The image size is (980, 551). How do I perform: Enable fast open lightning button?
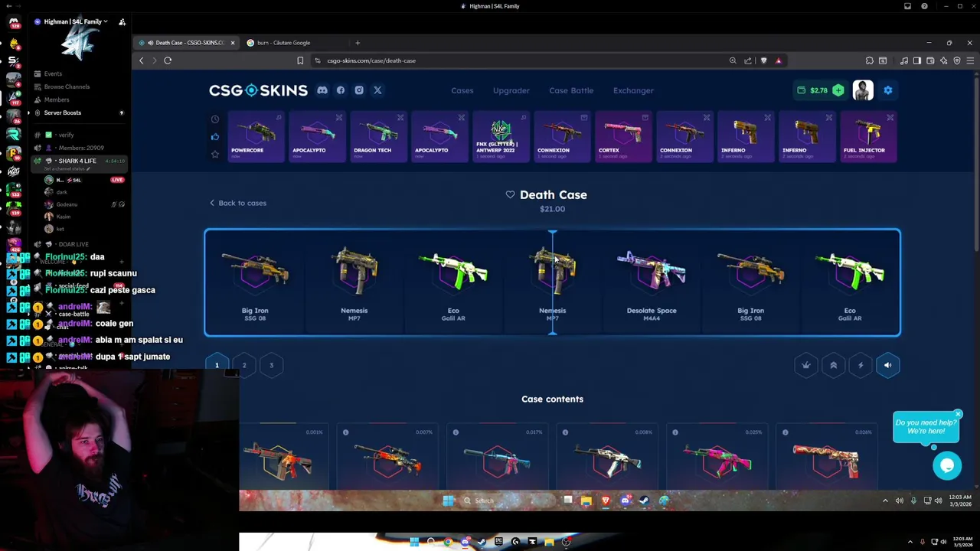pyautogui.click(x=861, y=365)
